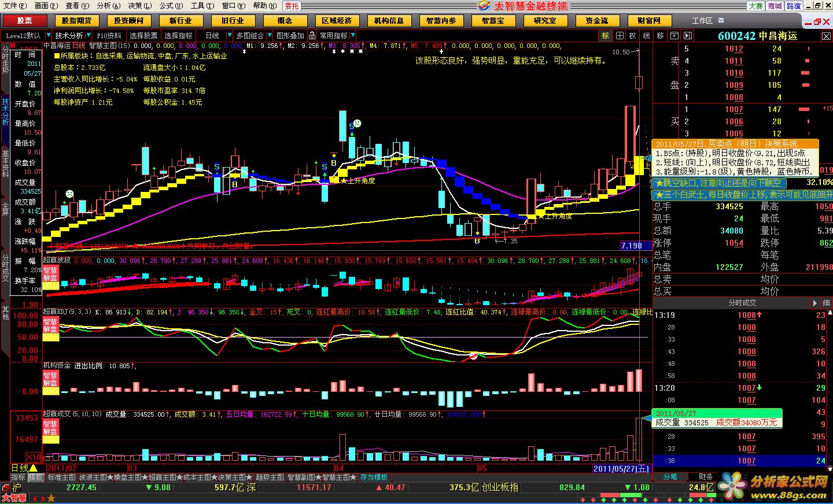833x504 pixels.
Task: Click the F10资料 toolbar button
Action: tap(109, 35)
